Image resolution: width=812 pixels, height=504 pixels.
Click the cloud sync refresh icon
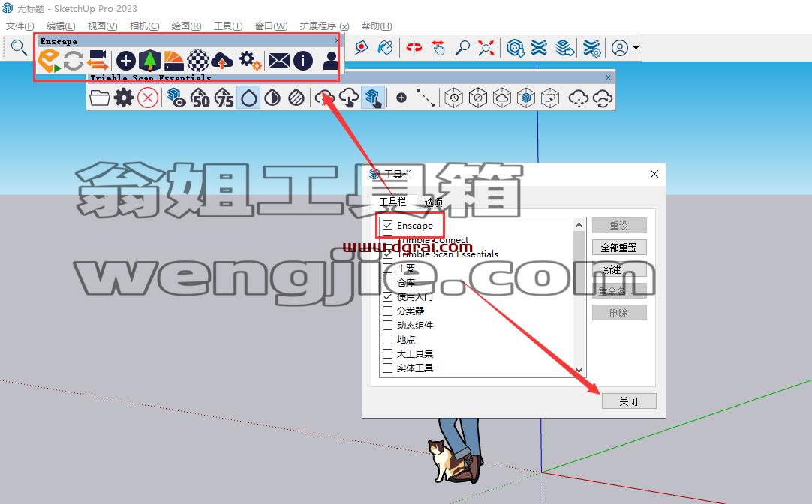click(x=603, y=97)
